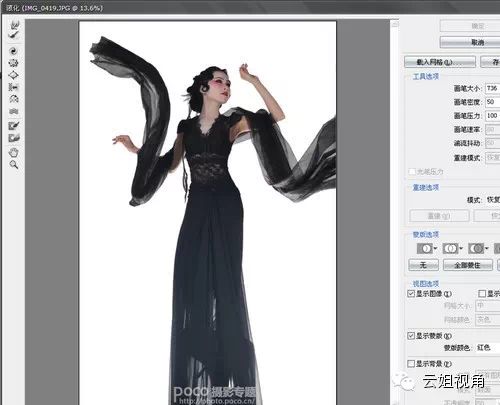Select the Hand tool

click(14, 153)
